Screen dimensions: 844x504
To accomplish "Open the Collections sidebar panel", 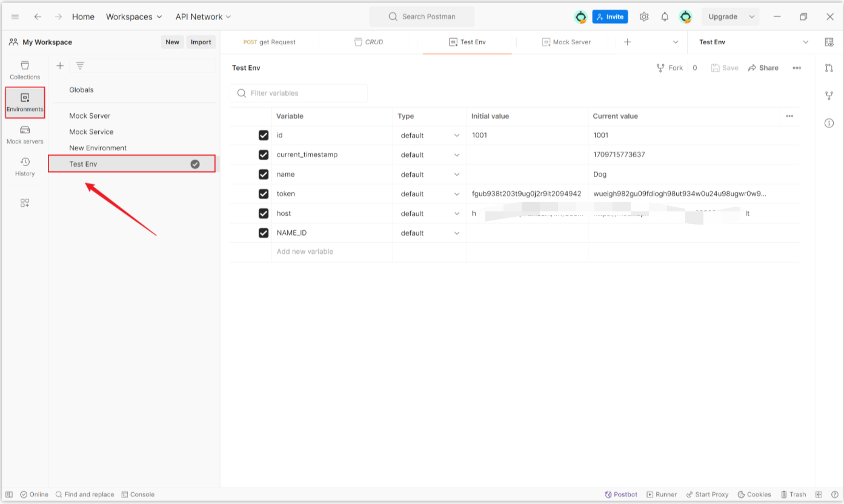I will click(25, 70).
